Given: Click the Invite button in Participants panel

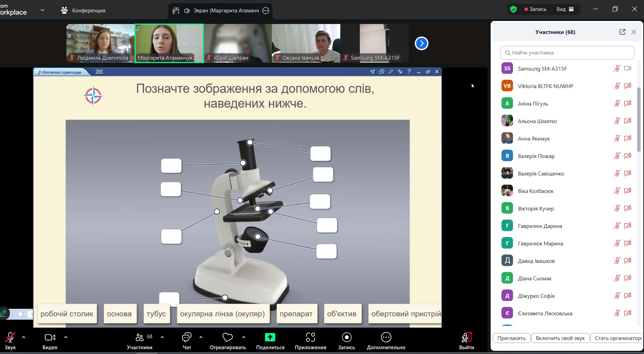Looking at the screenshot, I should (511, 338).
